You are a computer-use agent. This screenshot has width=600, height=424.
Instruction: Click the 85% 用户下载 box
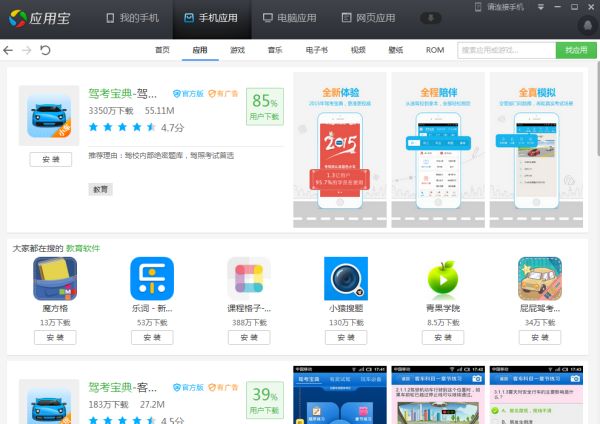[x=265, y=107]
